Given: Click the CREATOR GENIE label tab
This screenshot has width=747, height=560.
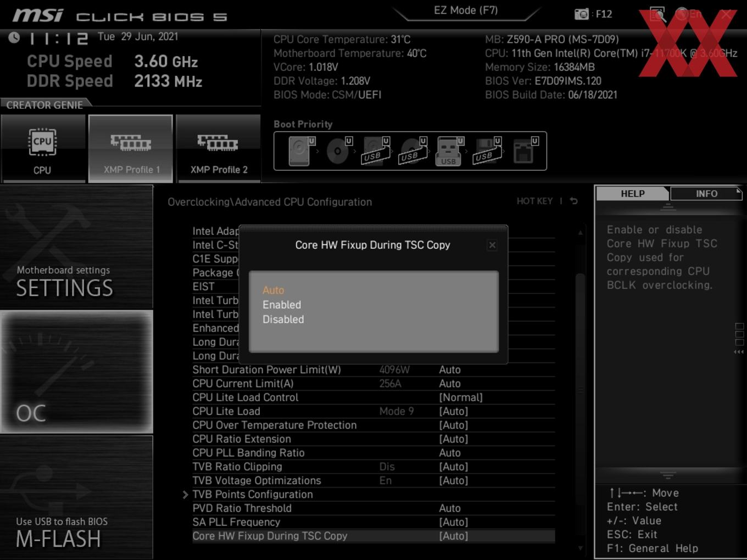Looking at the screenshot, I should pos(45,104).
